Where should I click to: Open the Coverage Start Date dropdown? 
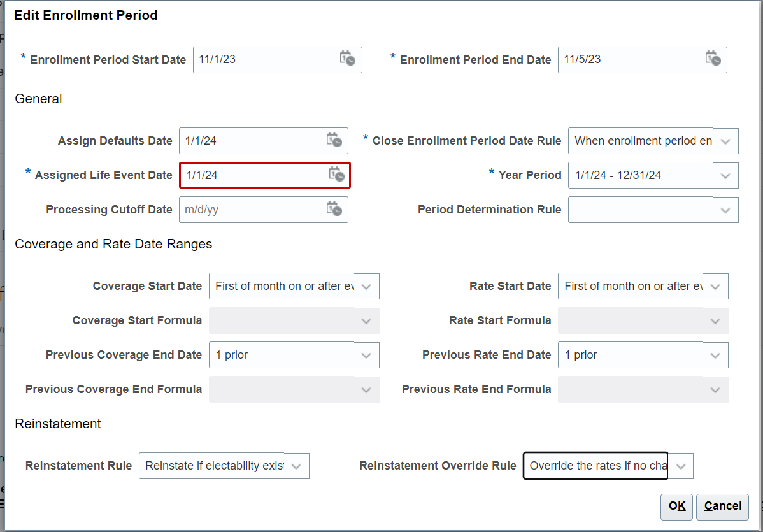click(366, 286)
